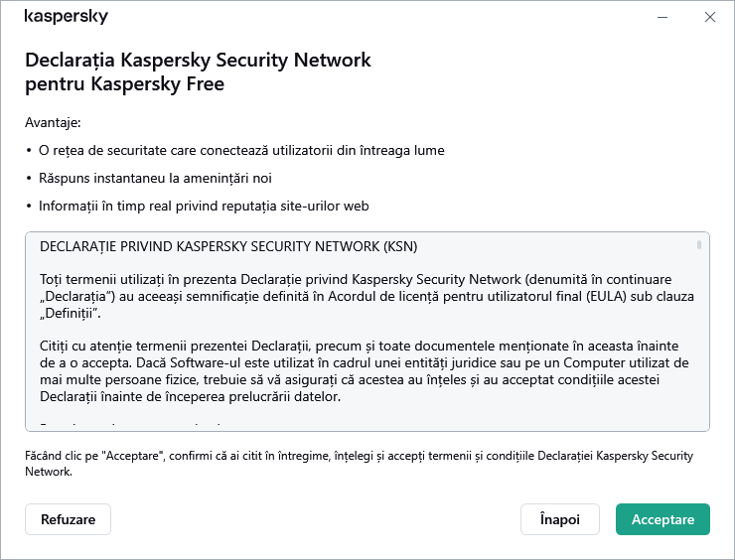Click the declaration text scrollbar thumb
Image resolution: width=735 pixels, height=560 pixels.
point(699,244)
